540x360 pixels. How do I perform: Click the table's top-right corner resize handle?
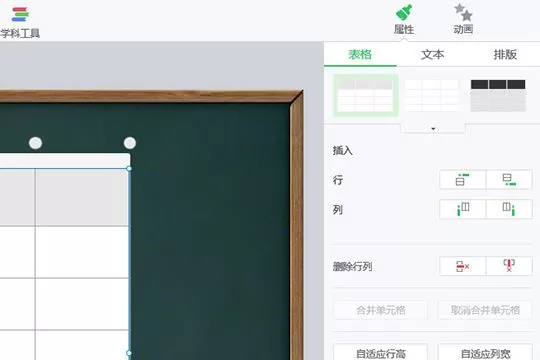pyautogui.click(x=129, y=168)
